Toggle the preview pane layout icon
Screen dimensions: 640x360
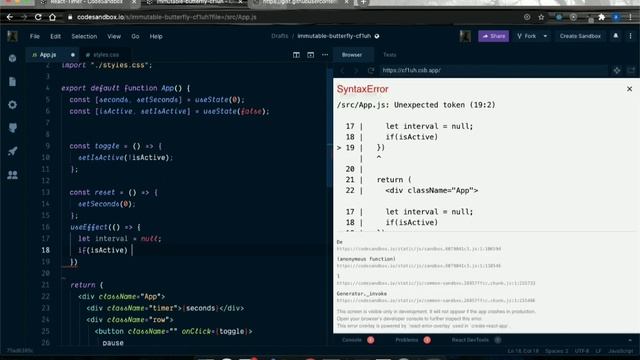click(x=311, y=55)
